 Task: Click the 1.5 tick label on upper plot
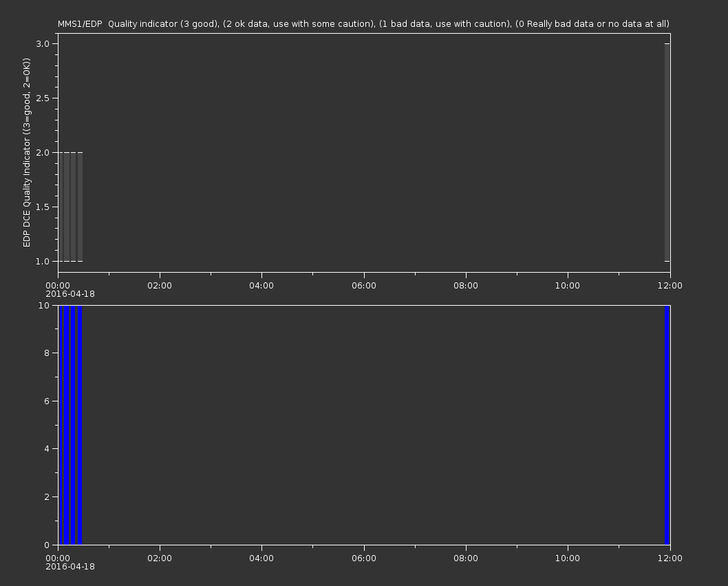tap(43, 207)
